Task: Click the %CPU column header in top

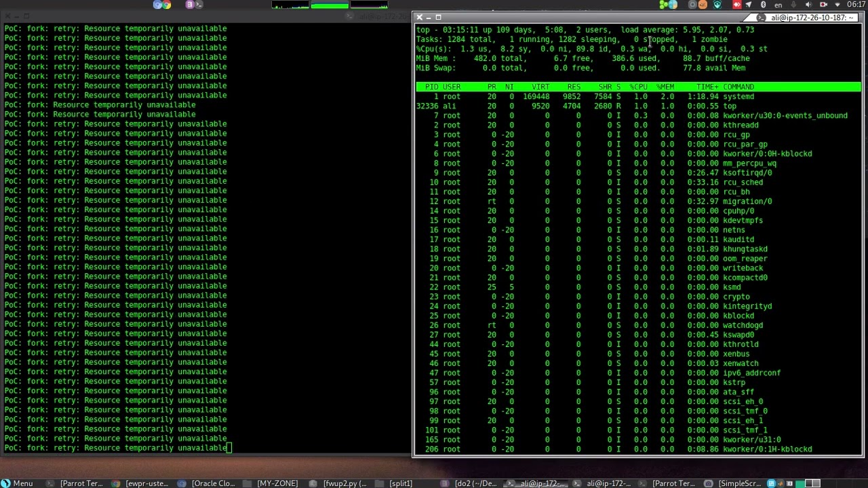Action: (x=638, y=87)
